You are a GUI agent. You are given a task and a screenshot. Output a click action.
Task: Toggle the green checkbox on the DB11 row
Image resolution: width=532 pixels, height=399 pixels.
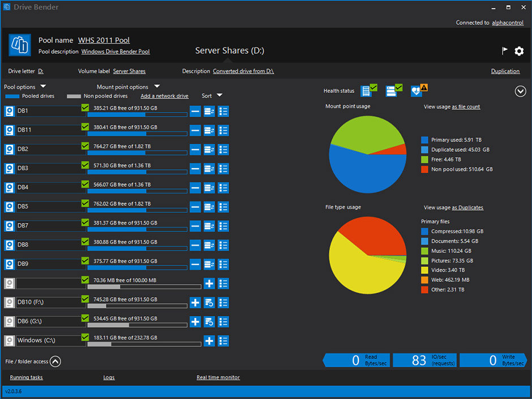pos(85,127)
